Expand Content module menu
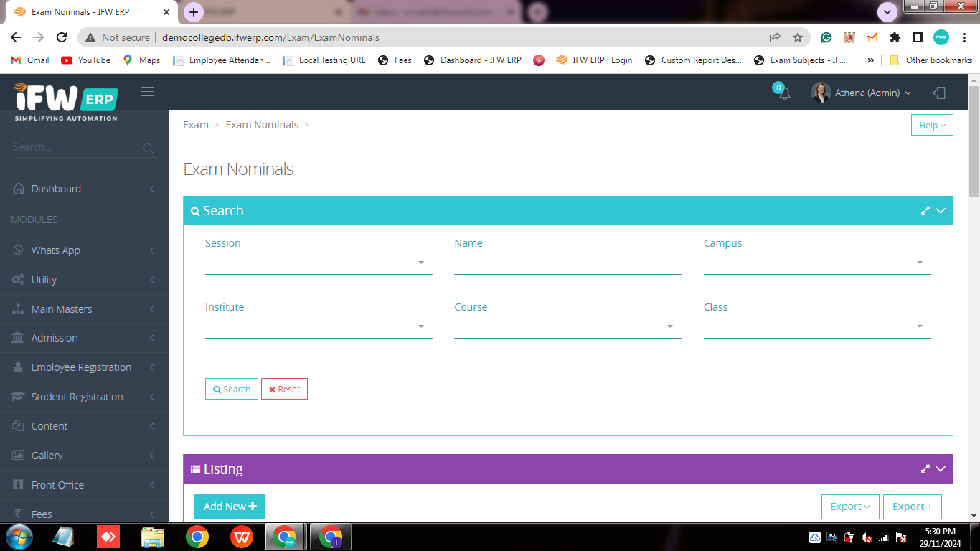This screenshot has height=551, width=980. click(84, 426)
